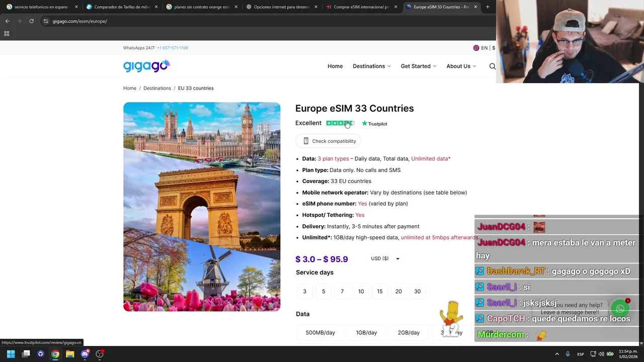Click the '3 plan types' link
The height and width of the screenshot is (362, 644).
pos(333,159)
